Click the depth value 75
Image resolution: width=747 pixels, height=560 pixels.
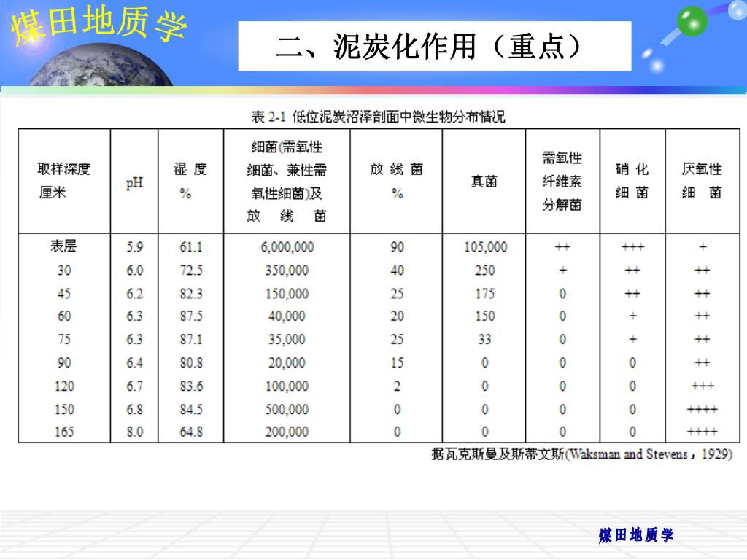click(64, 340)
